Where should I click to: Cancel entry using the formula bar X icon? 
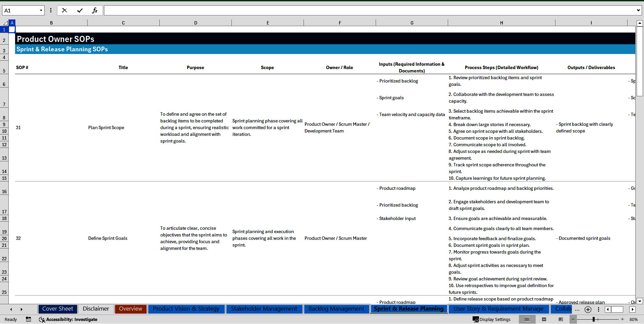64,10
